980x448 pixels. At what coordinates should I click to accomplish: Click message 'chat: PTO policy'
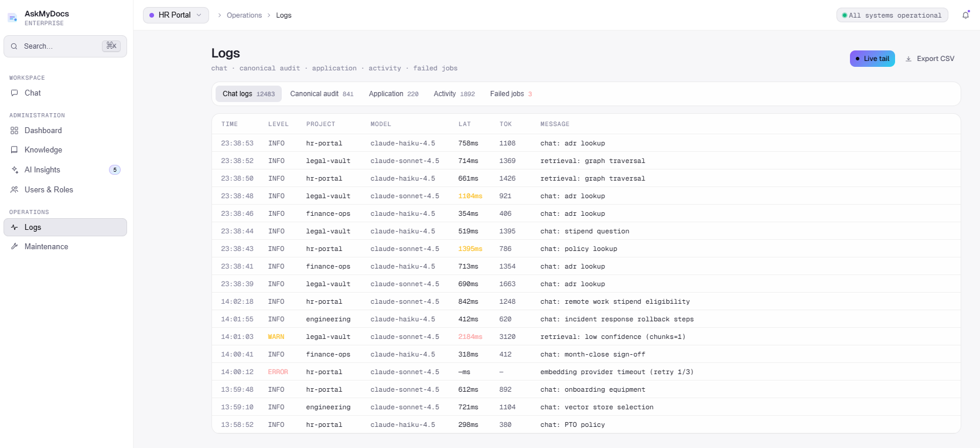[573, 425]
